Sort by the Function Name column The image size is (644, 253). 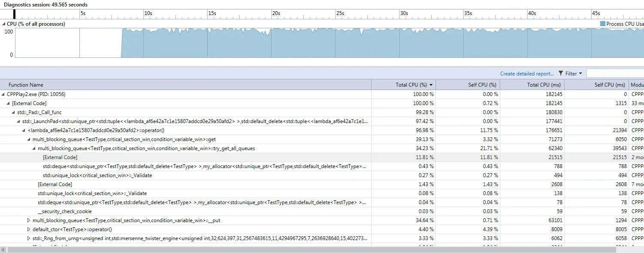(186, 85)
